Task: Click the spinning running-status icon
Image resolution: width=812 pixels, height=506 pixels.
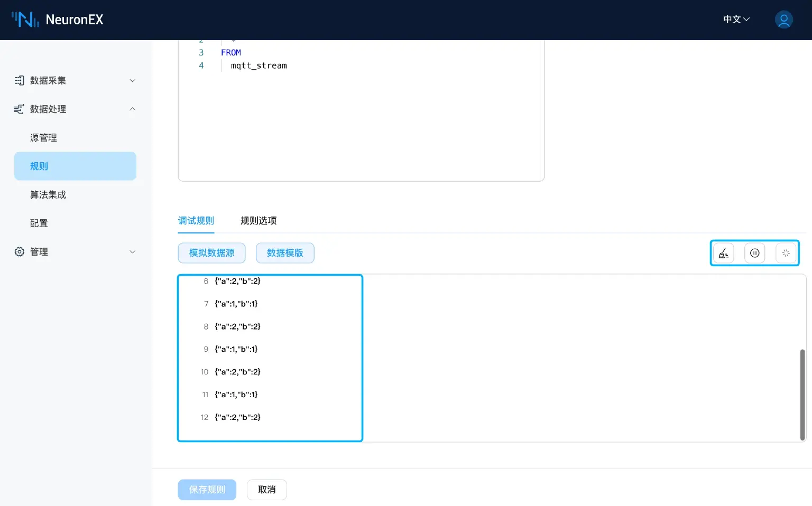Action: (x=786, y=253)
